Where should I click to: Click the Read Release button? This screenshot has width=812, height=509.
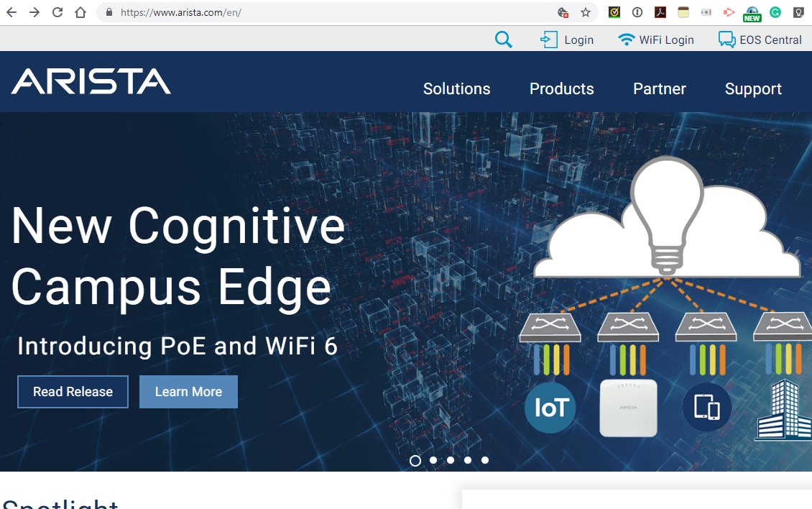[73, 392]
